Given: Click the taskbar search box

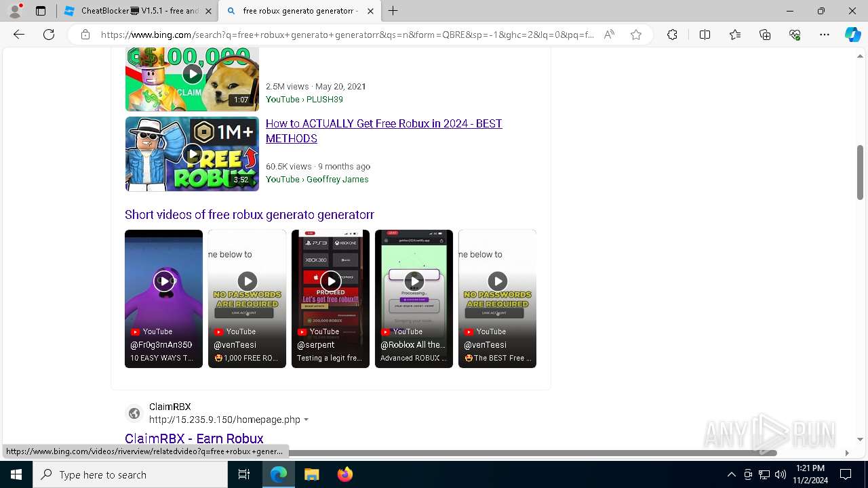Looking at the screenshot, I should (x=130, y=474).
